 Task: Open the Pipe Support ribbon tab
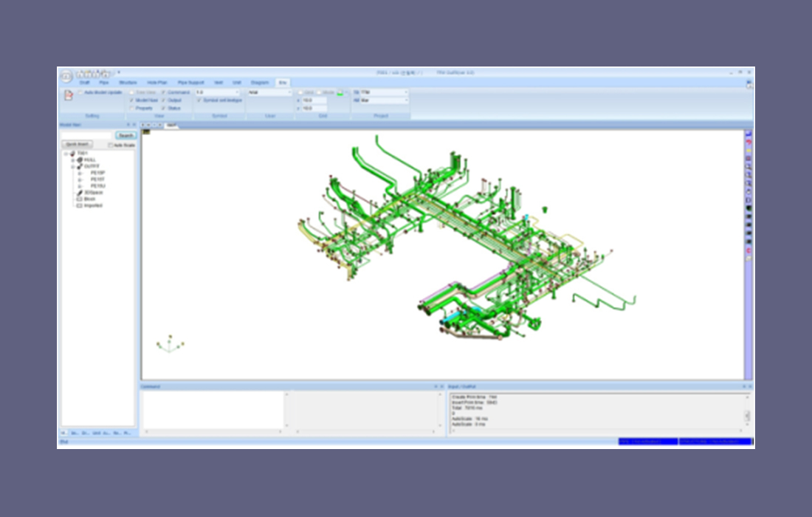[x=190, y=83]
